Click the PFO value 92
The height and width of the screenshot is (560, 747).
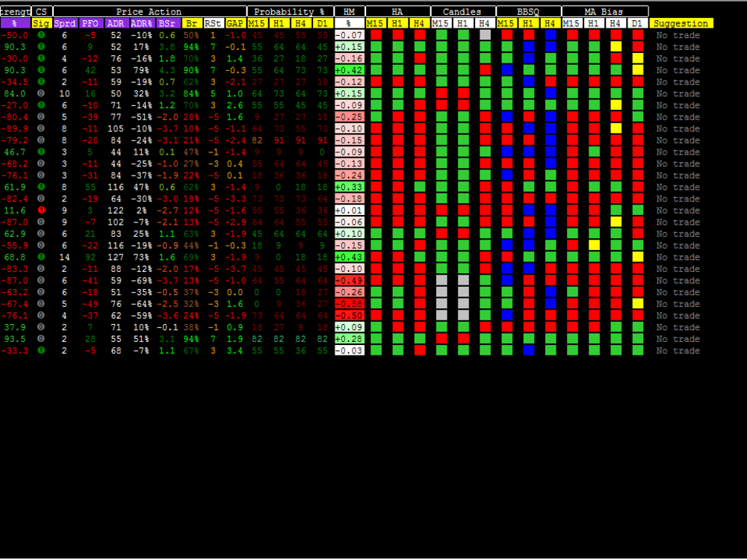pos(90,257)
